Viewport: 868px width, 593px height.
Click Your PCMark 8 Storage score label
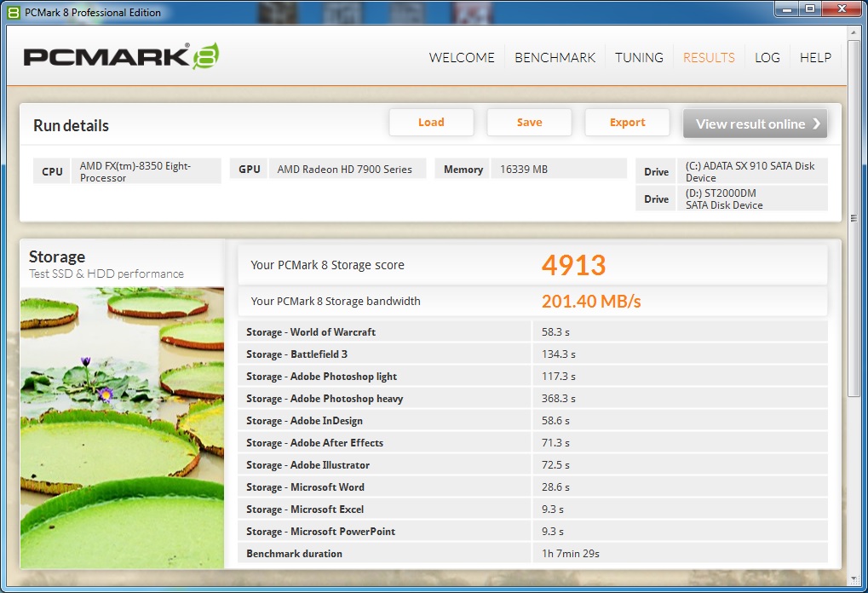[x=327, y=265]
